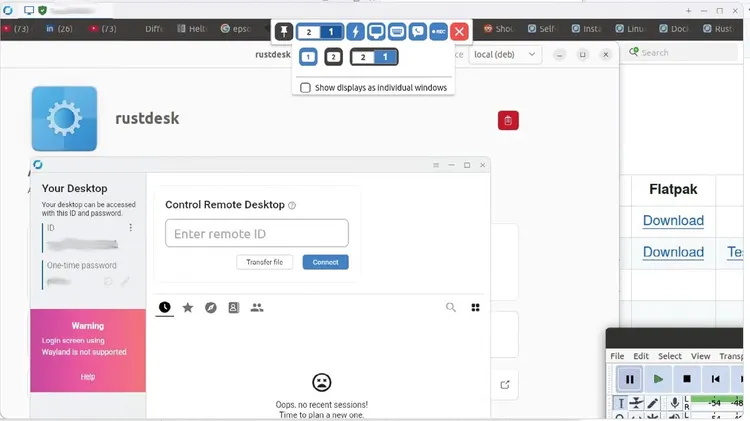Switch to the 'Self' browser tab
Viewport: 750px width, 421px height.
coord(542,29)
